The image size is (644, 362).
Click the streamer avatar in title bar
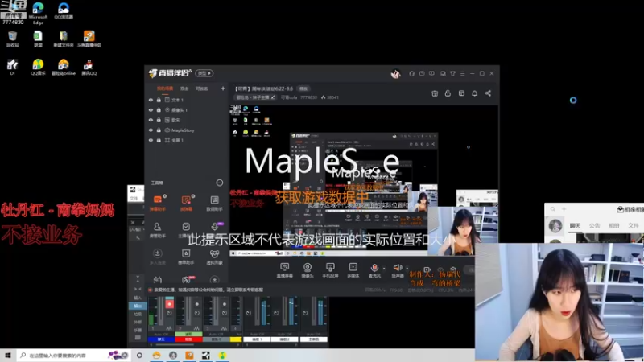pyautogui.click(x=395, y=74)
